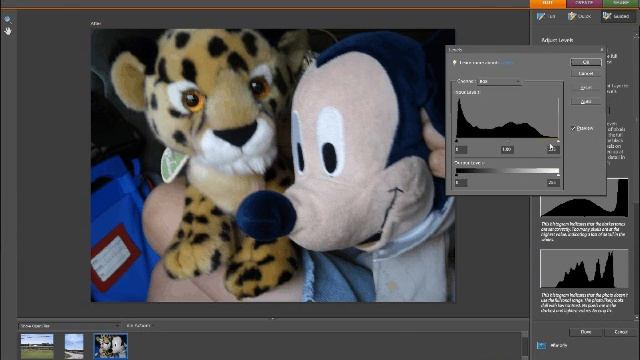Select the sky road thumbnail
Screen dimensions: 640x360
74,347
